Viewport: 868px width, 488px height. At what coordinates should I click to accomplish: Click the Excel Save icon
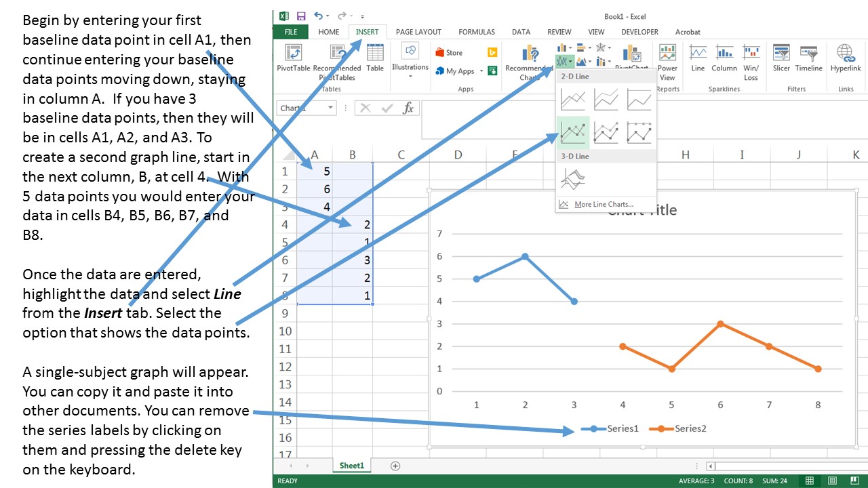301,16
